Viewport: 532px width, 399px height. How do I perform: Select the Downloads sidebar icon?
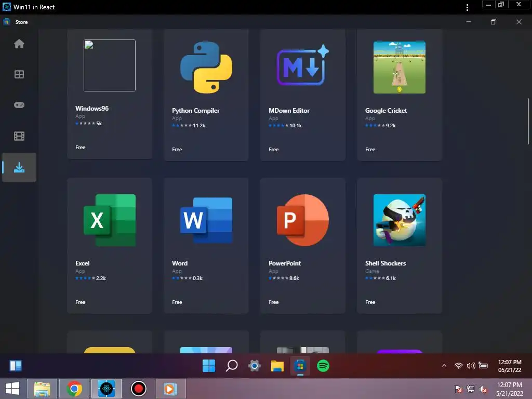click(x=19, y=167)
